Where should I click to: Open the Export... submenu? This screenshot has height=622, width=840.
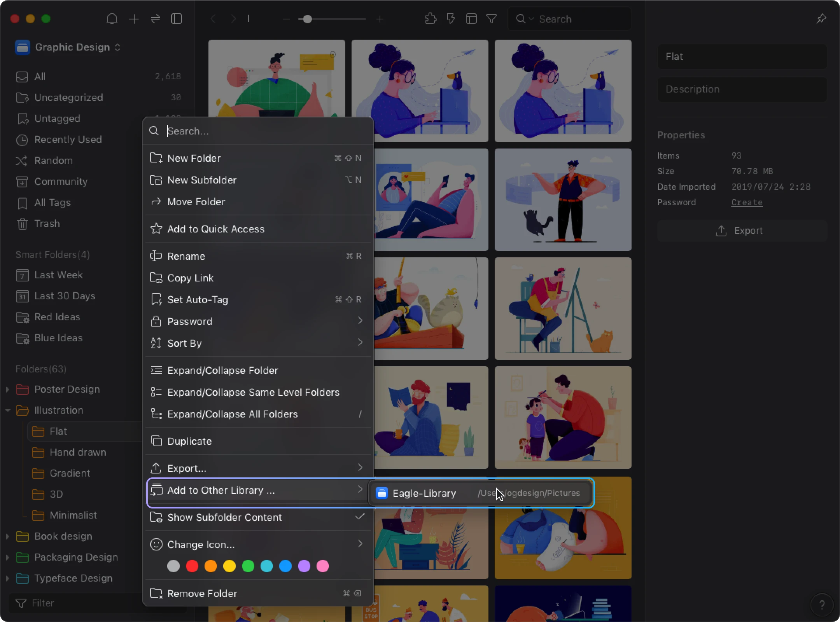tap(258, 468)
